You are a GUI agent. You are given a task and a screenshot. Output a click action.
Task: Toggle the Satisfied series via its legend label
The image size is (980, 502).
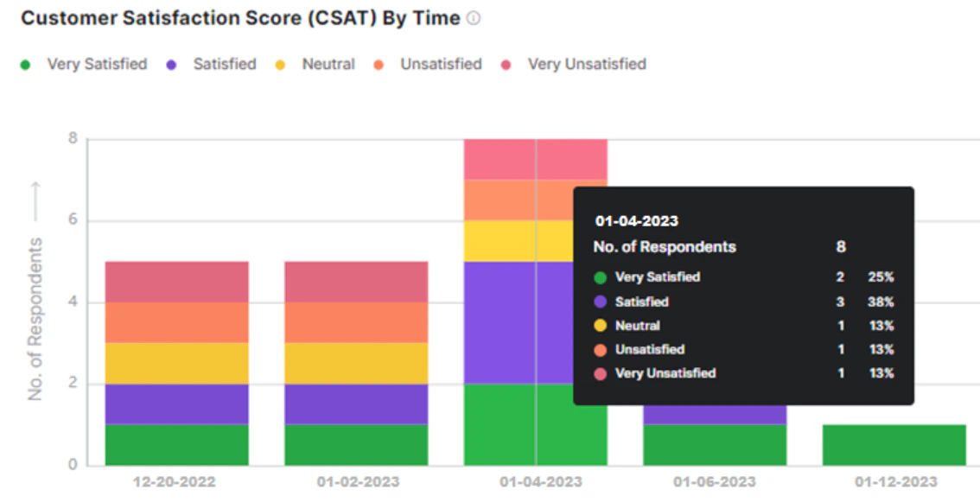[x=224, y=64]
